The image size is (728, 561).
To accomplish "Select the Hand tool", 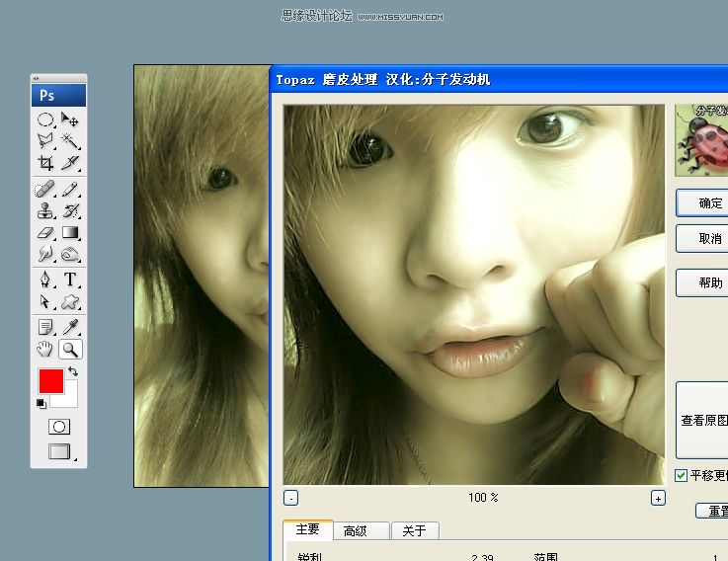I will 45,350.
